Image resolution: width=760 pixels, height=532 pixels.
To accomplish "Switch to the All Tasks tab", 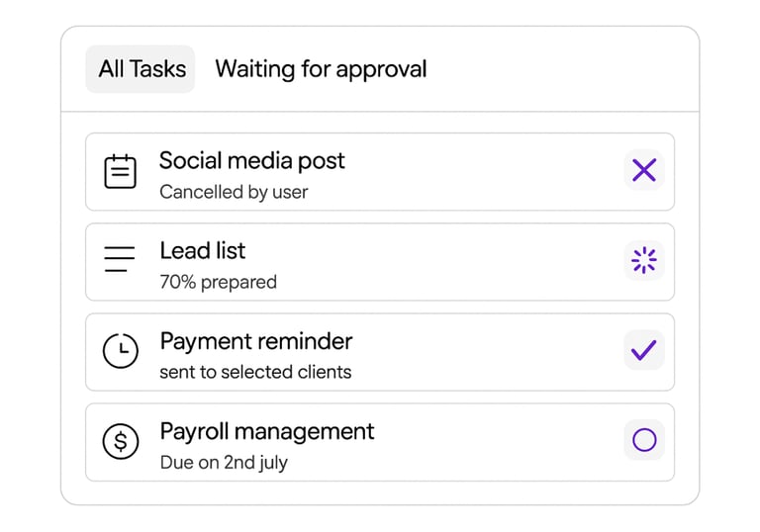I will click(142, 69).
